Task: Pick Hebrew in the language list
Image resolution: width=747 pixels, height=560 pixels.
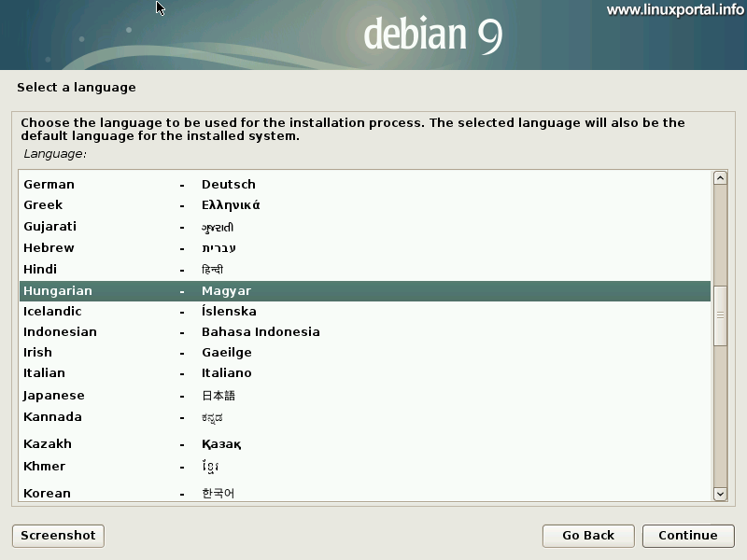Action: click(365, 248)
